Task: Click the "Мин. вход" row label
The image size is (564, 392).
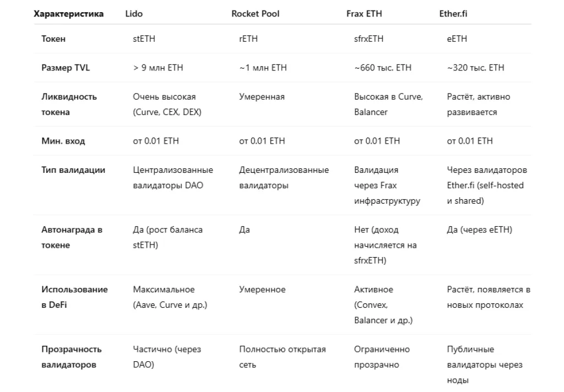Action: tap(63, 141)
